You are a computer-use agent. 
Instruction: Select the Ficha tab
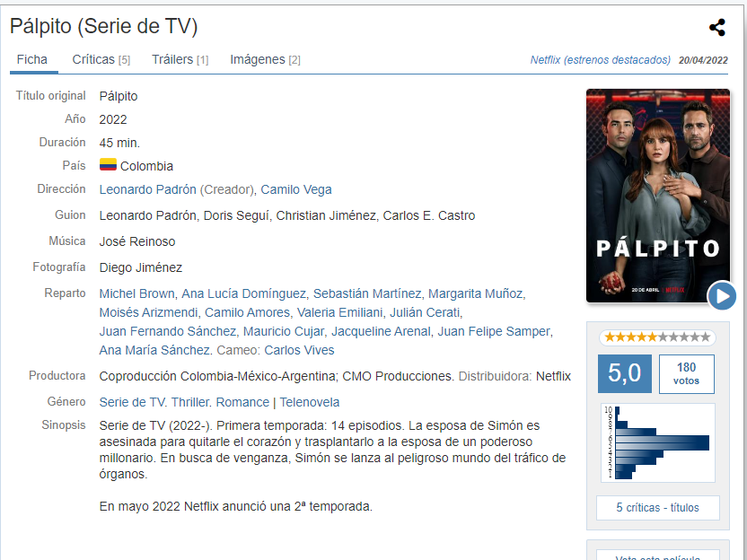(32, 59)
